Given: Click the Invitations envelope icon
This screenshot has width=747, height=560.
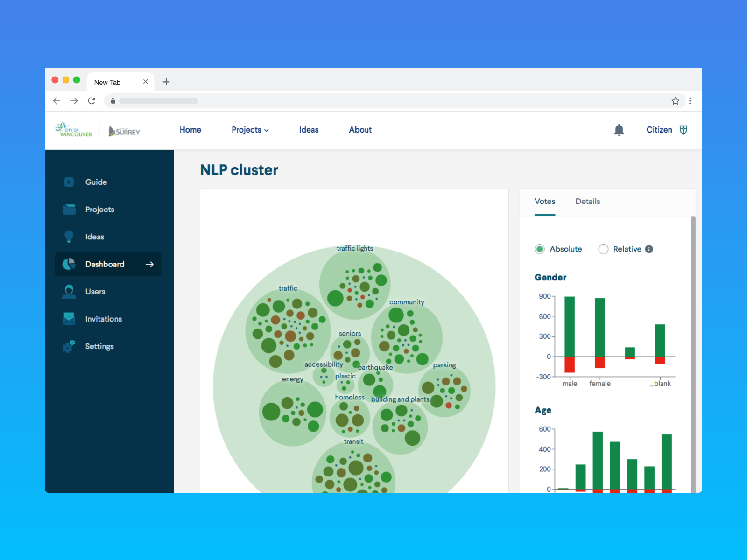Looking at the screenshot, I should 69,319.
